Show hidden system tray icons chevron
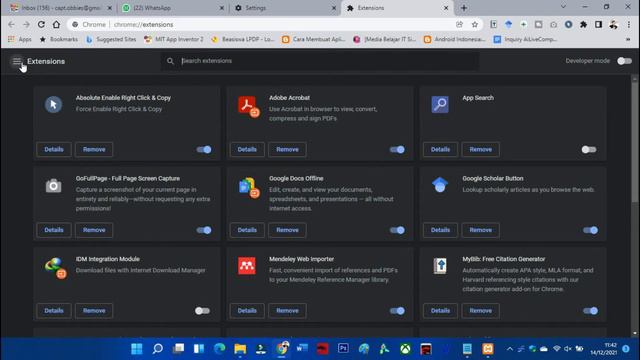640x360 pixels. point(509,349)
